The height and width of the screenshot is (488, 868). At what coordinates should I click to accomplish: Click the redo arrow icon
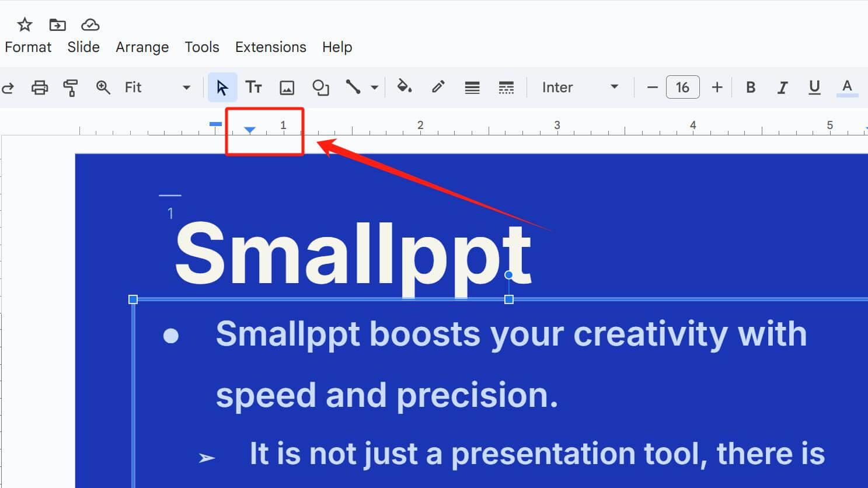(8, 88)
